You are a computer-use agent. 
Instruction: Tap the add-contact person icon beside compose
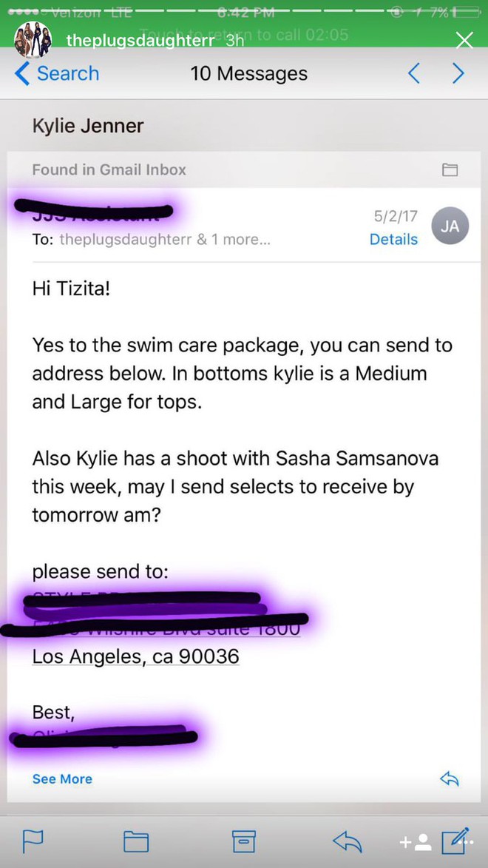tap(417, 841)
